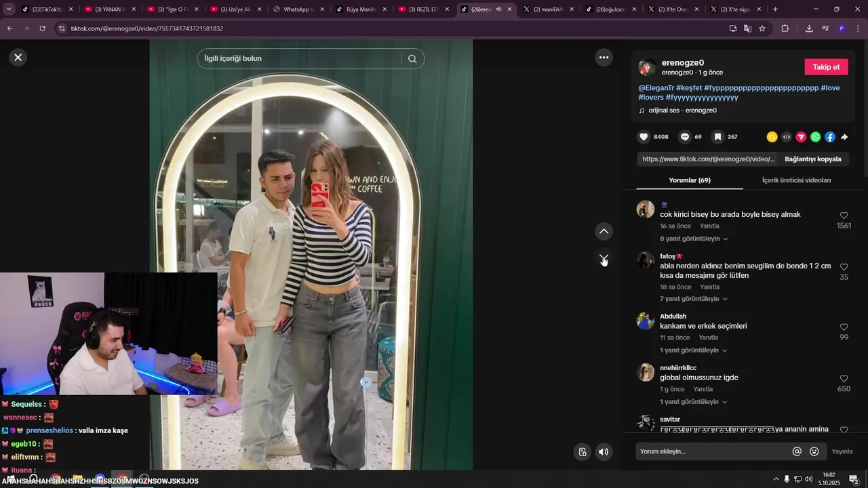Toggle the autoscroll icon beside volume button
This screenshot has height=488, width=868.
[582, 452]
